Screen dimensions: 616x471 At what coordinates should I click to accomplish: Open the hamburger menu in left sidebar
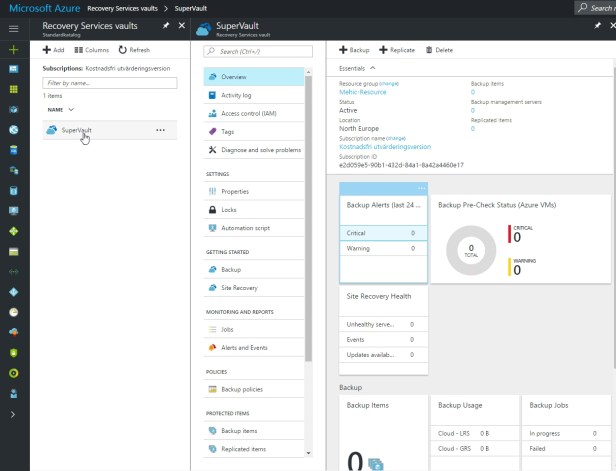tap(14, 28)
